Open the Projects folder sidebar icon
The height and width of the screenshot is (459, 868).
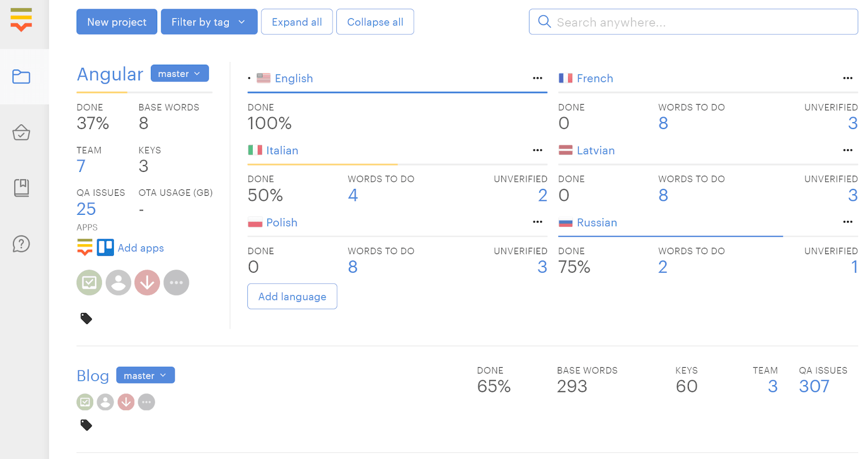[x=21, y=76]
